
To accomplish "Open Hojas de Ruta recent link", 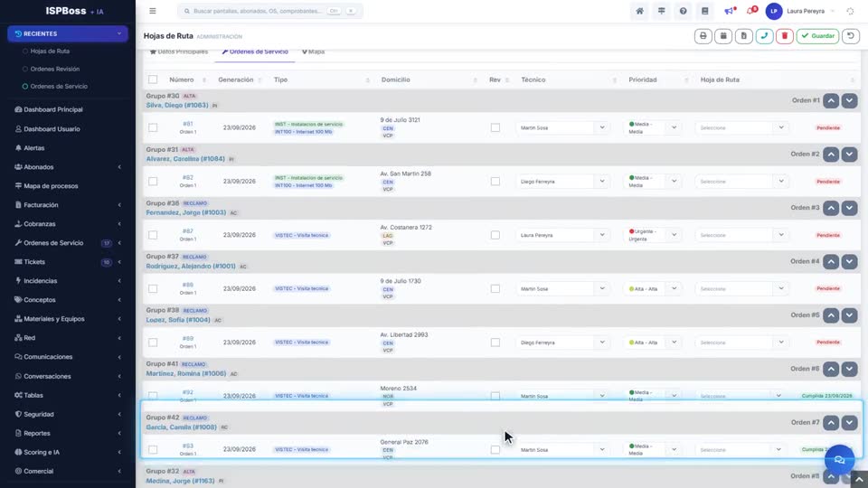I will (50, 51).
